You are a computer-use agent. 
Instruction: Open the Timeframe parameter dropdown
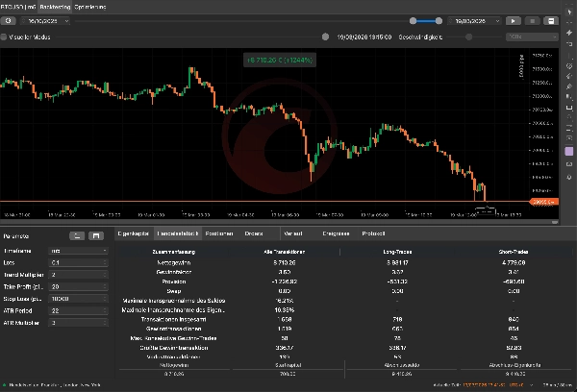click(78, 251)
